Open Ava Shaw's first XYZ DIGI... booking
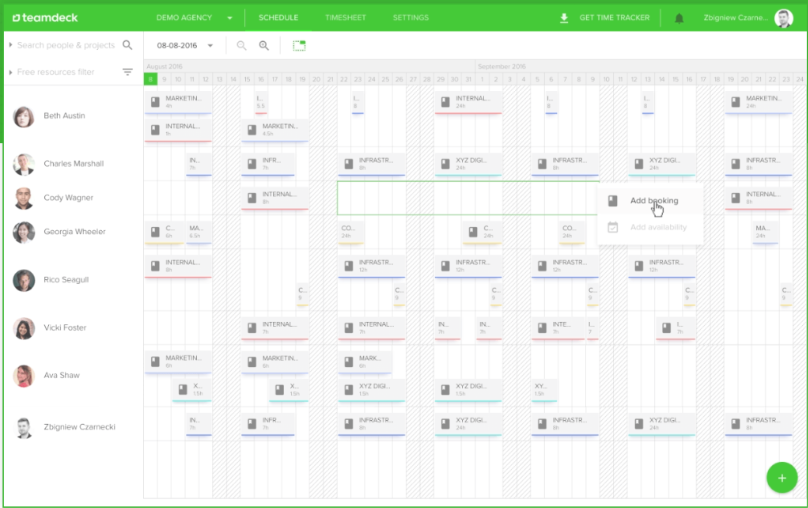Image resolution: width=808 pixels, height=508 pixels. pos(371,390)
